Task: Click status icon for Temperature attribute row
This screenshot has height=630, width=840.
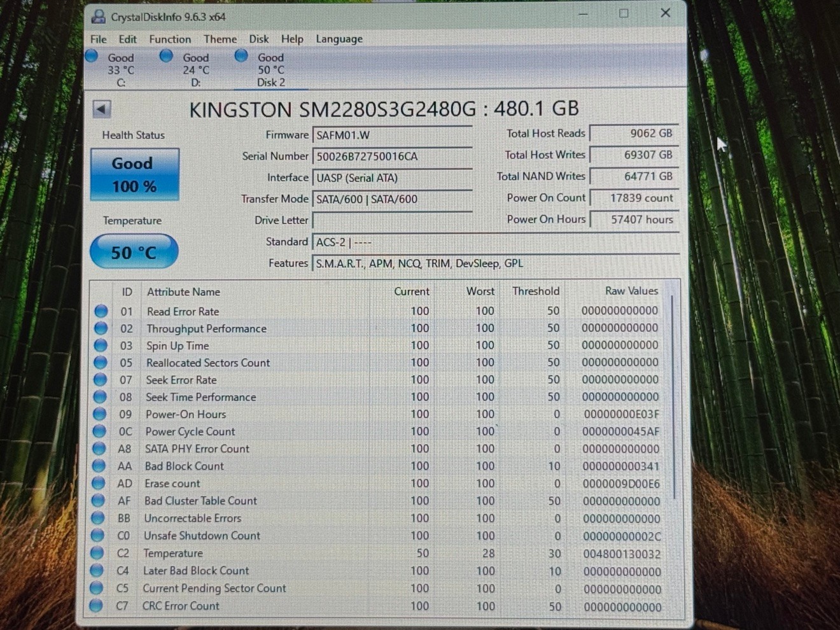Action: 97,553
